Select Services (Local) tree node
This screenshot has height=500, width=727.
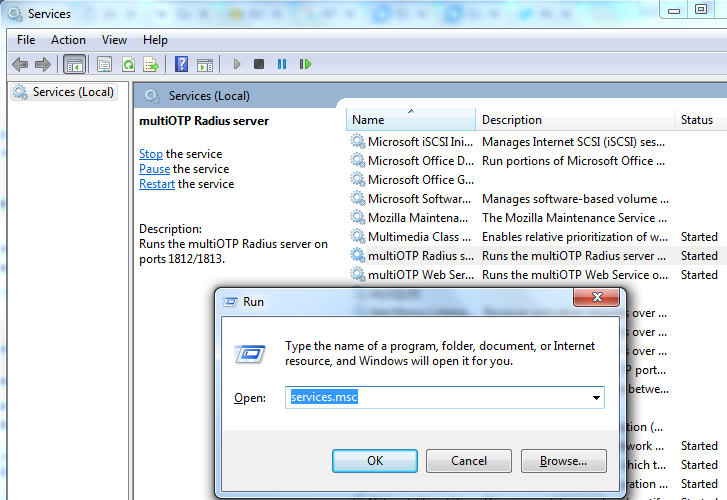(x=64, y=92)
